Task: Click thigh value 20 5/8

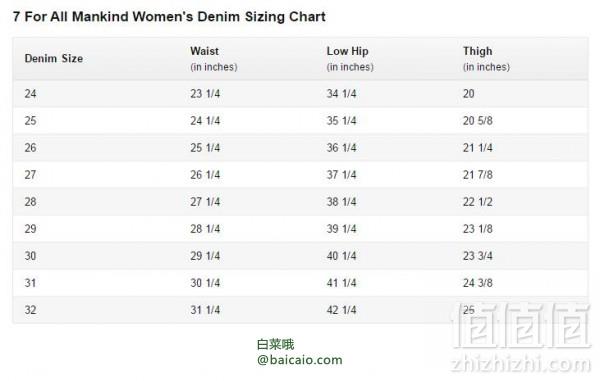Action: pos(478,121)
